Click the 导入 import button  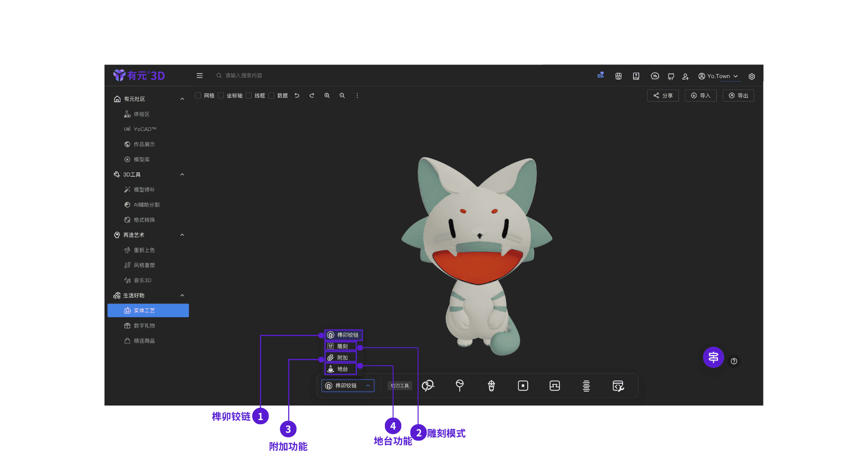[701, 96]
